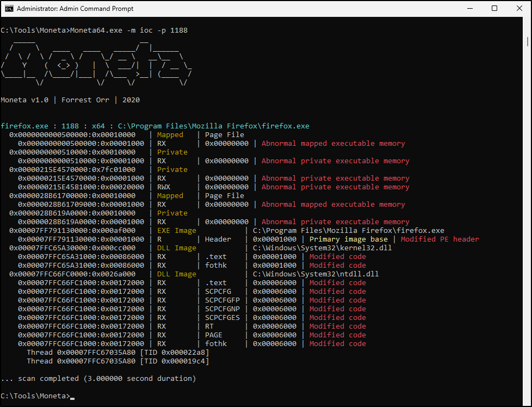Screen dimensions: 532x407
Task: Click the 'EXE Image' label
Action: [x=176, y=231]
